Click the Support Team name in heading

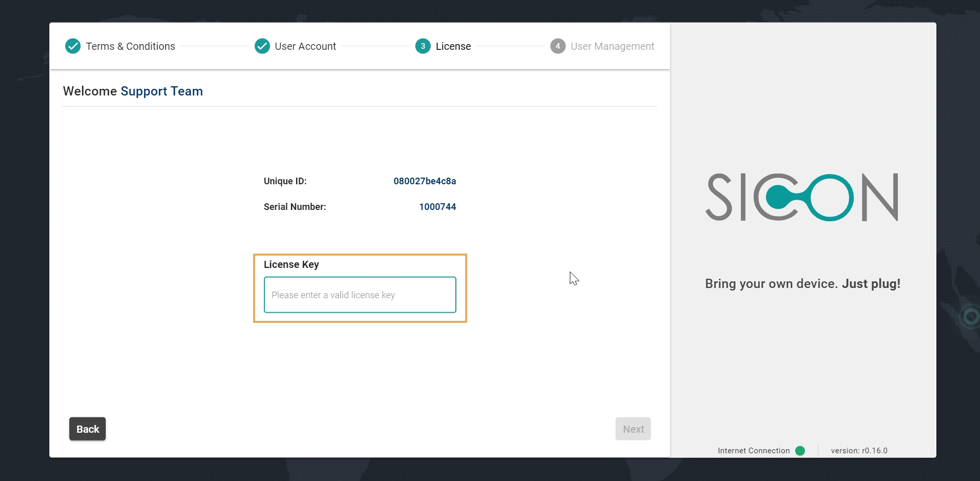coord(162,91)
